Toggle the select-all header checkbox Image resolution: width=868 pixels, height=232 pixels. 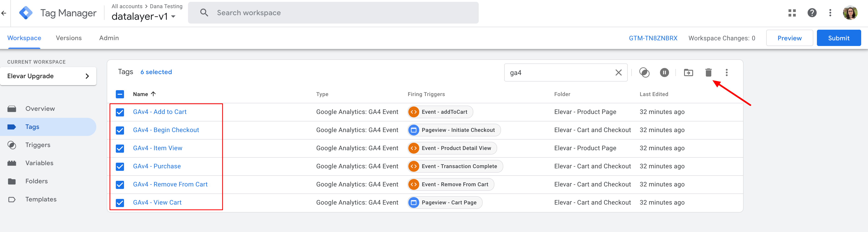click(x=120, y=94)
